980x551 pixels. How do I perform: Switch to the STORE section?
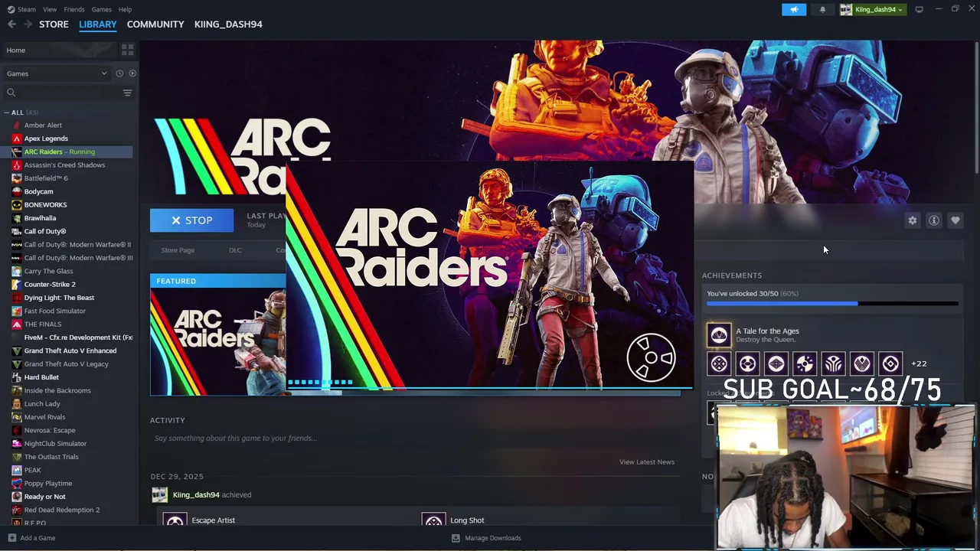(54, 24)
